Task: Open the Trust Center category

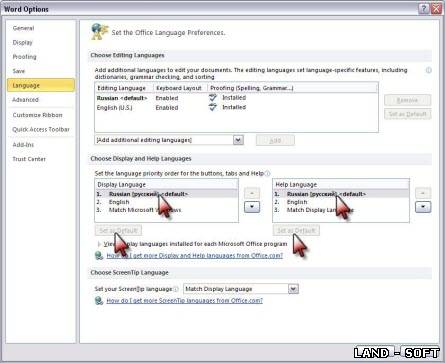Action: [29, 159]
